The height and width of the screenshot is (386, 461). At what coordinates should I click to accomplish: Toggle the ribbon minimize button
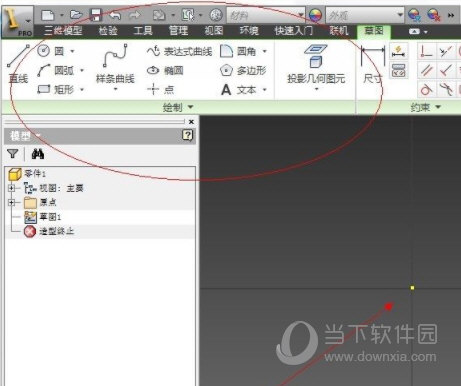pyautogui.click(x=414, y=32)
